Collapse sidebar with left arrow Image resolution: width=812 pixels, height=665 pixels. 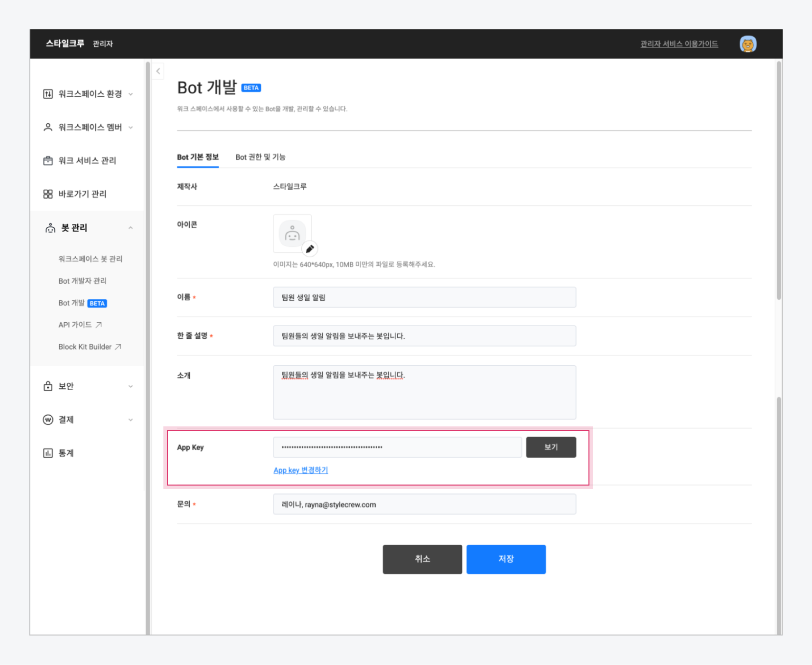pyautogui.click(x=158, y=71)
